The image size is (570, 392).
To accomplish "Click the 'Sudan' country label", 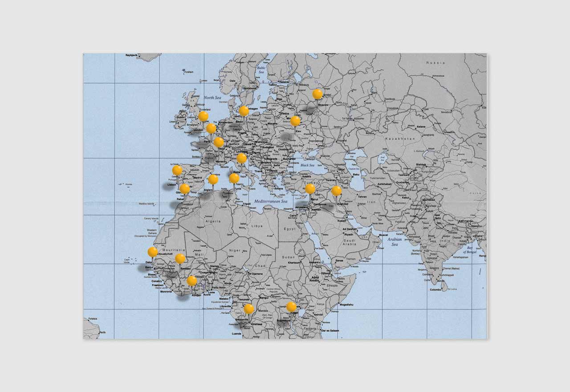I will coord(288,257).
